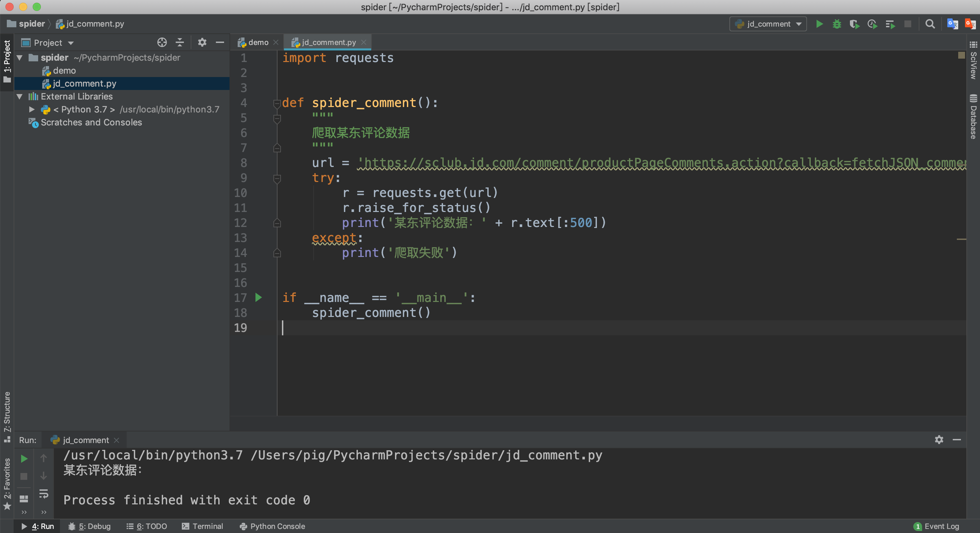Open Project panel settings gear
This screenshot has height=533, width=980.
point(202,42)
